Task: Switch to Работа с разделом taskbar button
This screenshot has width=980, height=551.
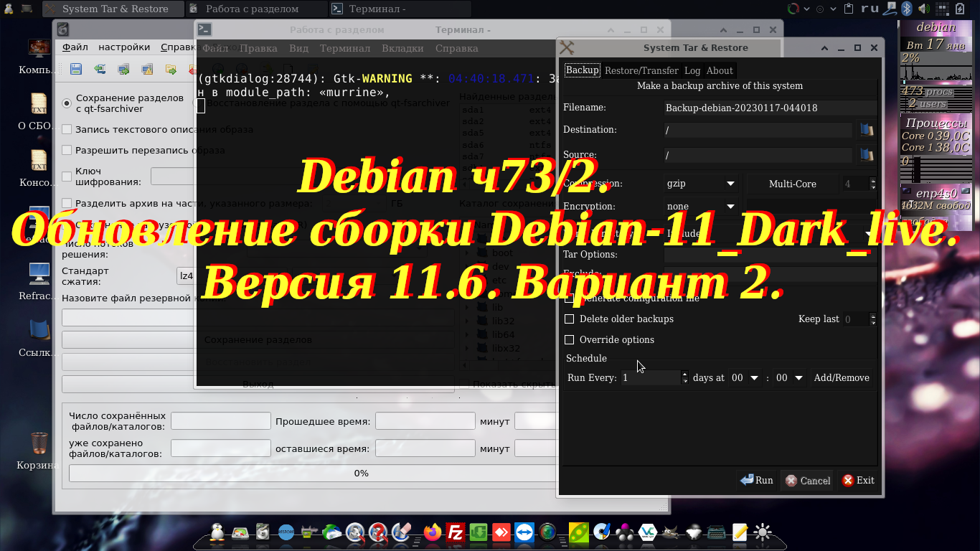Action: pos(256,9)
